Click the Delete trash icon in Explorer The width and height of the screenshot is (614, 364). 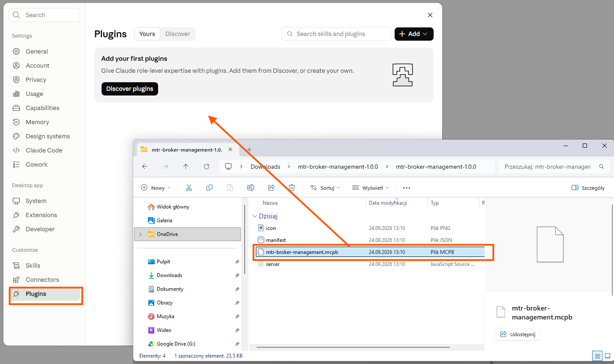[x=292, y=188]
